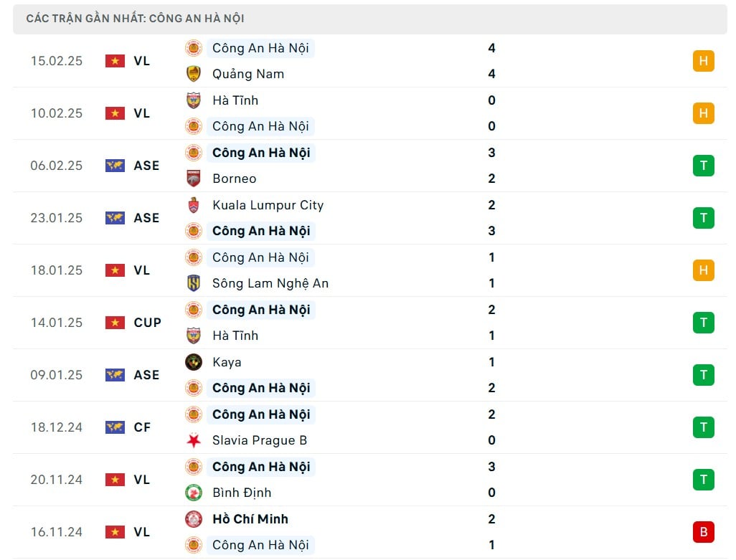Image resolution: width=736 pixels, height=560 pixels.
Task: Click the orange H badge for 15.02.25
Action: tap(703, 61)
